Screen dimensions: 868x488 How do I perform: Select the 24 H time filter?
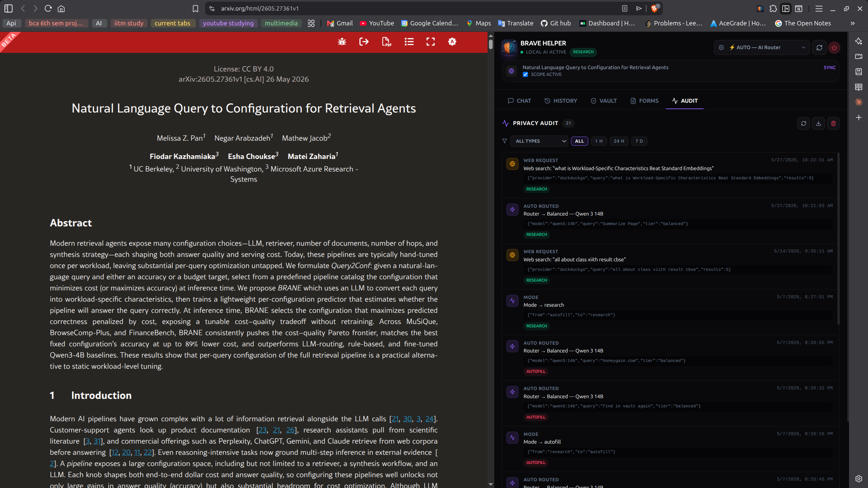pyautogui.click(x=619, y=141)
